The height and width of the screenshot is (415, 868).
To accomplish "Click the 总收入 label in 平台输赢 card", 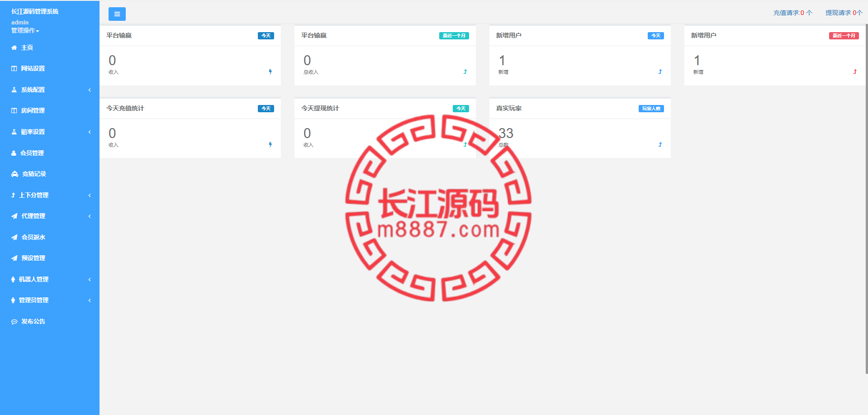I will [311, 72].
